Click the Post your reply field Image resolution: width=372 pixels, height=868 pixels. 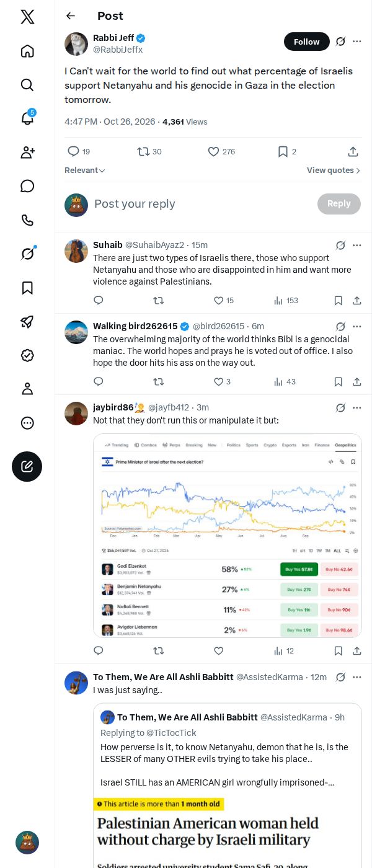click(201, 204)
